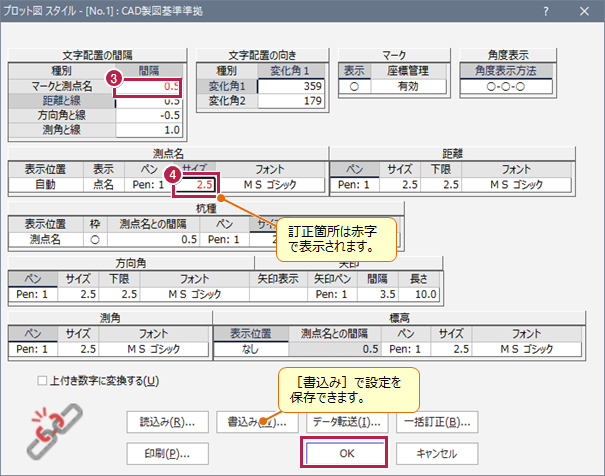Select 測点名 Pen: 1 cell
Viewport: 605px width, 476px height.
pyautogui.click(x=149, y=185)
